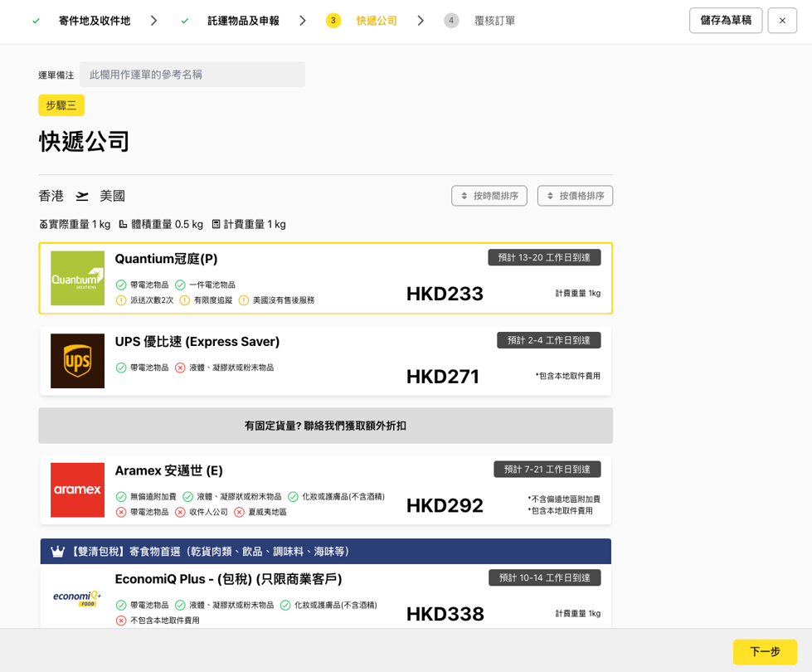This screenshot has width=812, height=672.
Task: Select EconomiQ Plus (包稅) courier card
Action: (325, 597)
